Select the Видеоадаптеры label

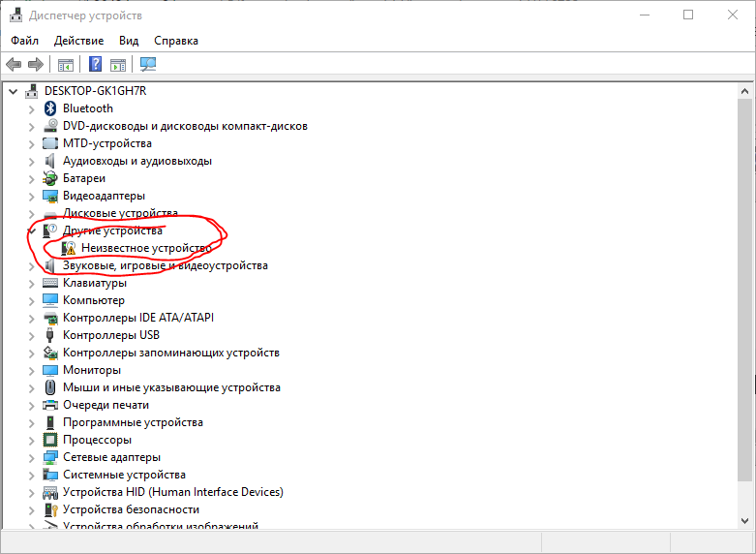pyautogui.click(x=104, y=196)
